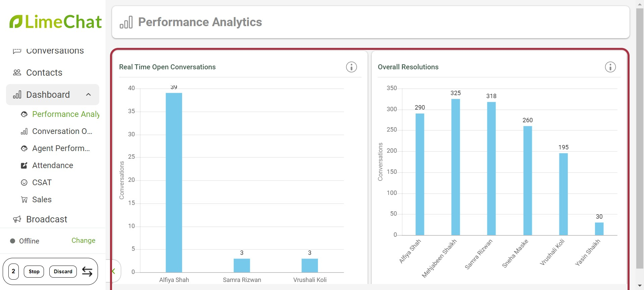Click Yasin Shaikh's 30 resolutions bar
Image resolution: width=644 pixels, height=290 pixels.
599,229
